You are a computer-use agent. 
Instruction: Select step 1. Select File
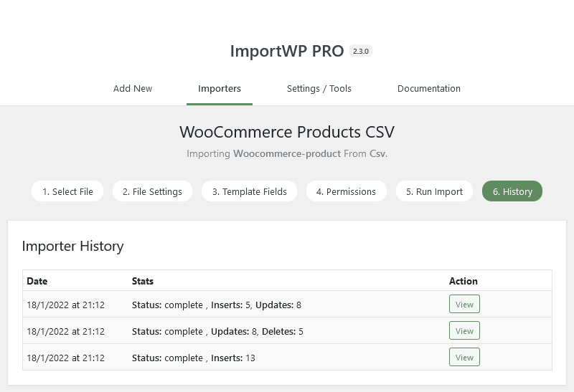[x=67, y=191]
